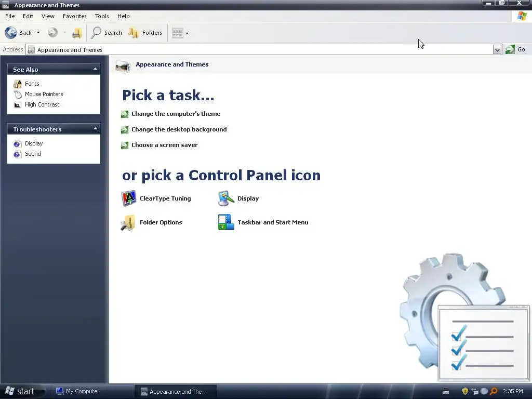Open the Edit menu

click(28, 16)
